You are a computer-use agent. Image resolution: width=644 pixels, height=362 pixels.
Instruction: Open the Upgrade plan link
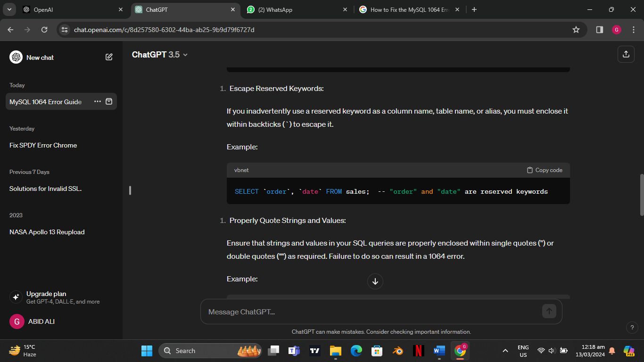point(46,294)
